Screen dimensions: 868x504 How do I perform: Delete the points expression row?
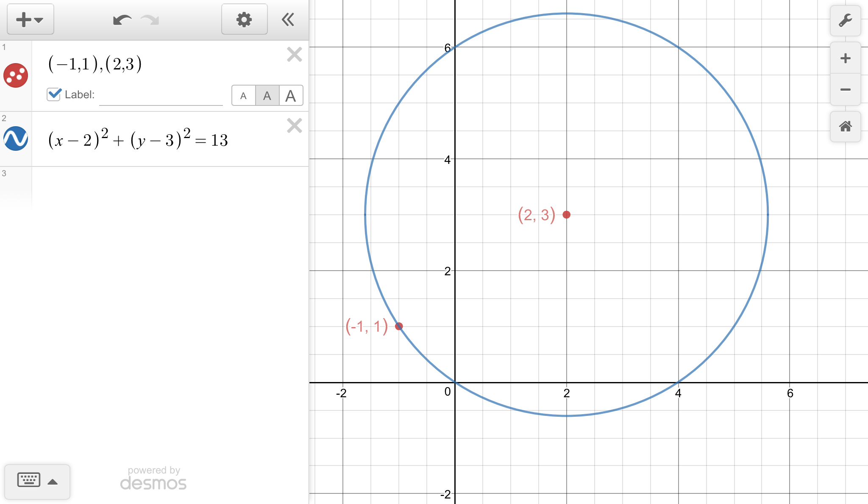[294, 55]
